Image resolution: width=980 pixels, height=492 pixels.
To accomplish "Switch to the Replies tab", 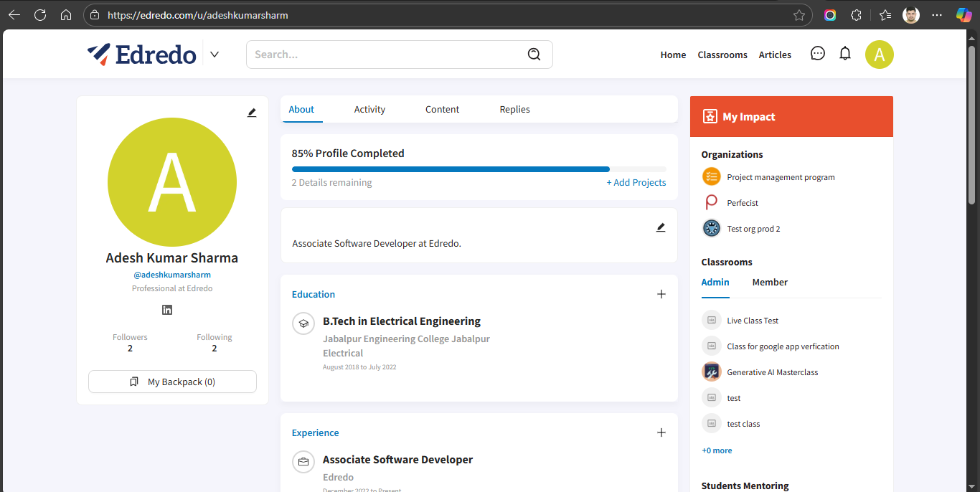I will [x=514, y=109].
